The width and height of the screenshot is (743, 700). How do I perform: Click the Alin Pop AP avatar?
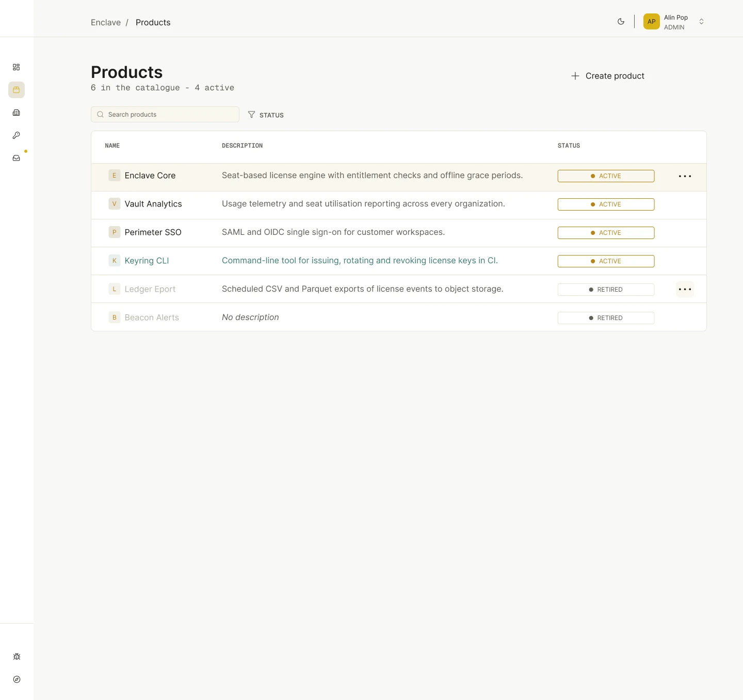pos(652,22)
